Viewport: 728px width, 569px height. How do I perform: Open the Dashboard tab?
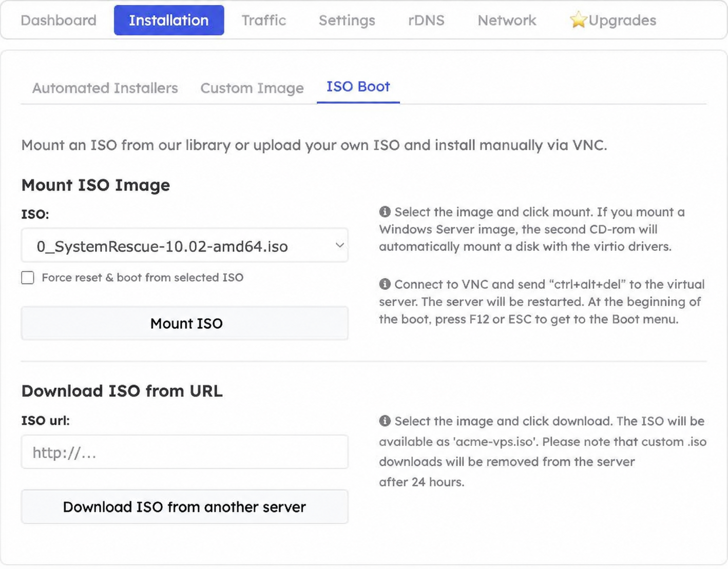pos(59,20)
